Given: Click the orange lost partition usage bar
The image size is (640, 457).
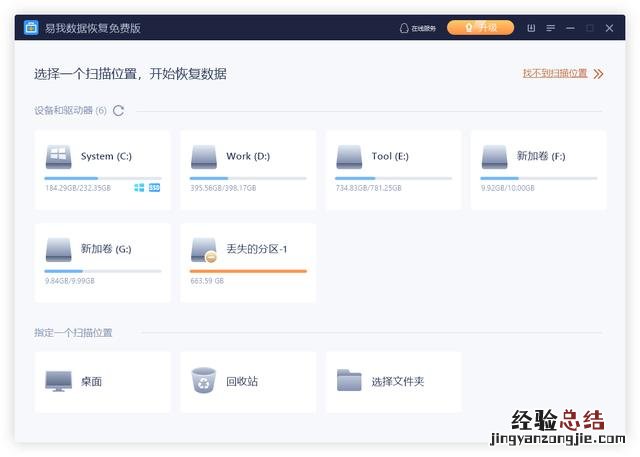Looking at the screenshot, I should 248,271.
